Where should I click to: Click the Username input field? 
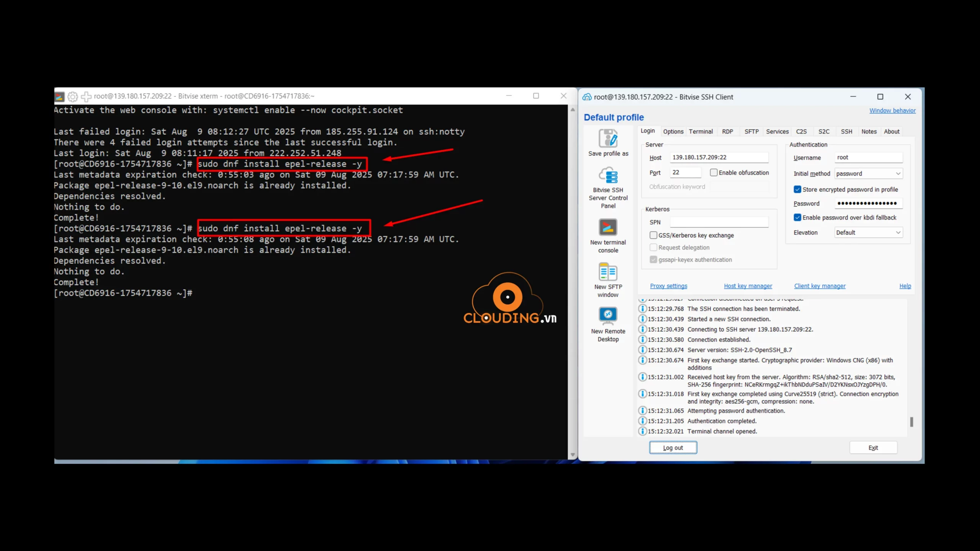[x=868, y=157]
